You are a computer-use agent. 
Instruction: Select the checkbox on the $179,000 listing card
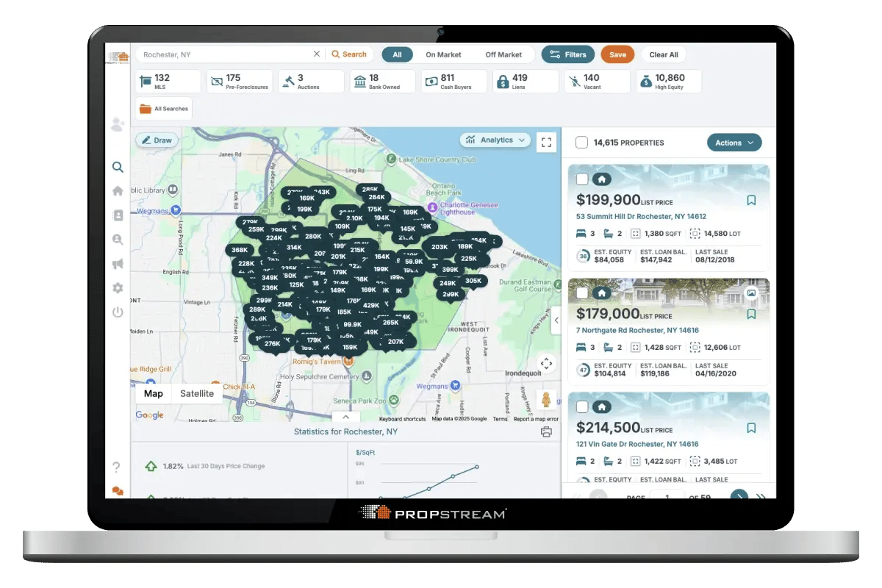(x=583, y=293)
